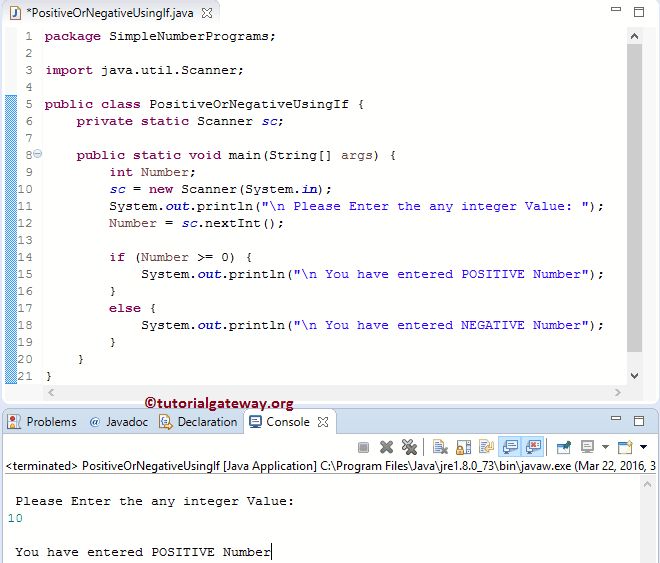Minimize the Console panel

(x=616, y=418)
